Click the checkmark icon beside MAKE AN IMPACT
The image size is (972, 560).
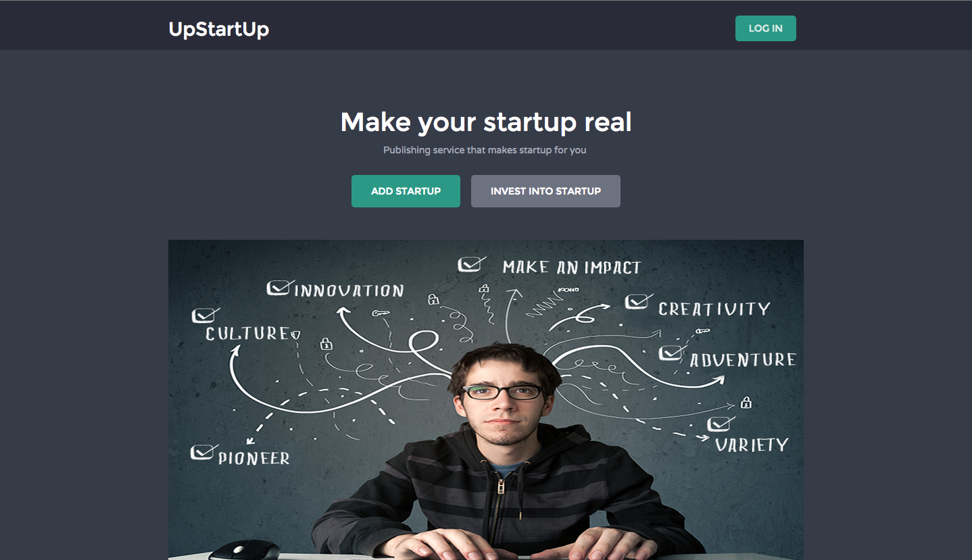click(471, 263)
